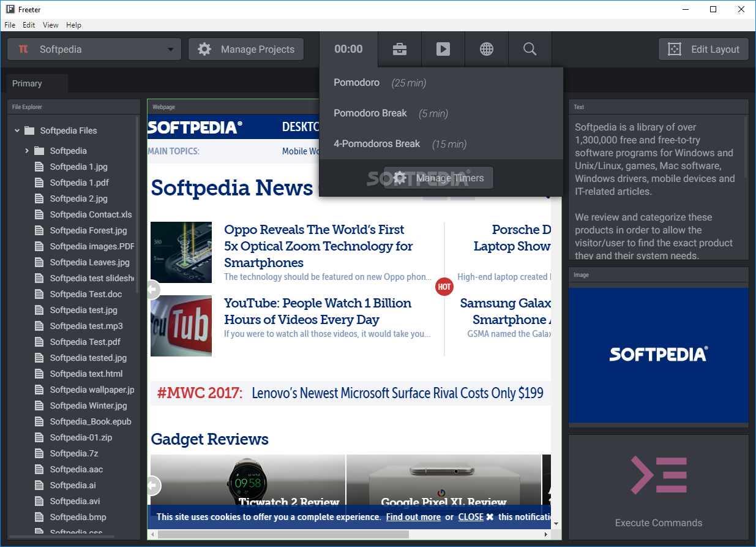
Task: Close the cookie notification
Action: [x=476, y=517]
